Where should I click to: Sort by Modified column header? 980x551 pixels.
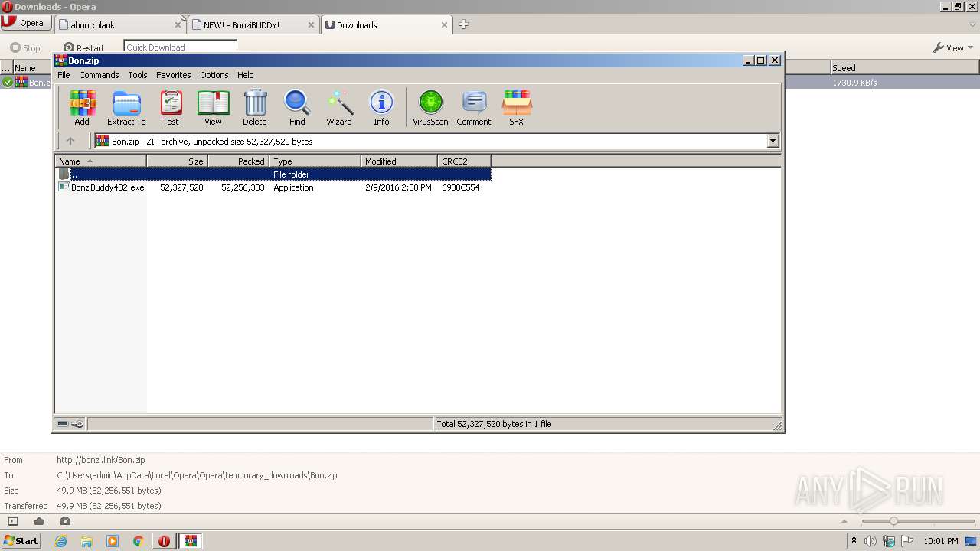pyautogui.click(x=399, y=161)
